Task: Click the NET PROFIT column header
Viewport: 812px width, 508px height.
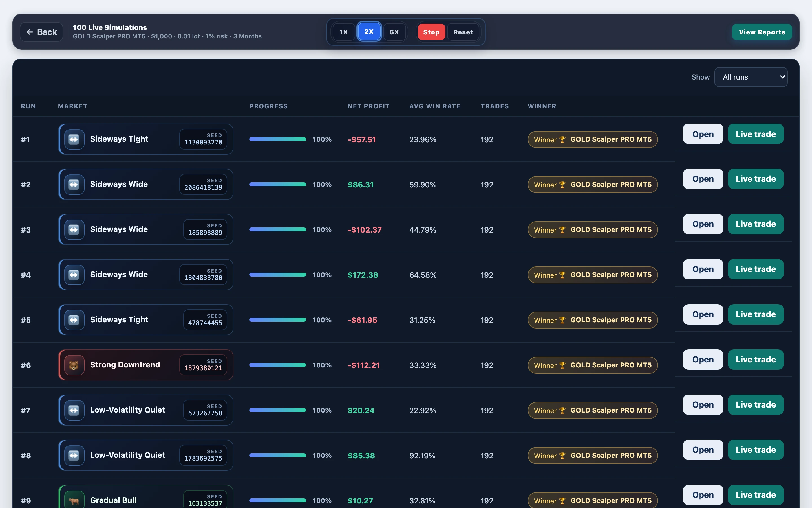Action: (369, 106)
